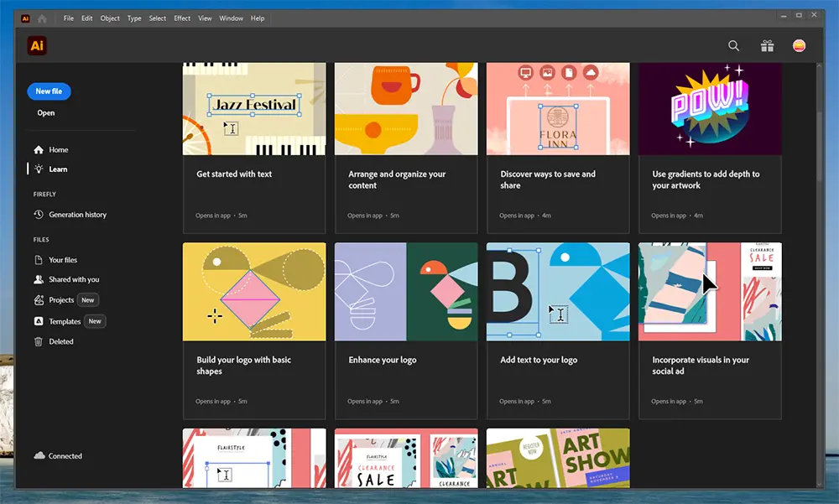
Task: Open the Select menu
Action: [x=158, y=18]
